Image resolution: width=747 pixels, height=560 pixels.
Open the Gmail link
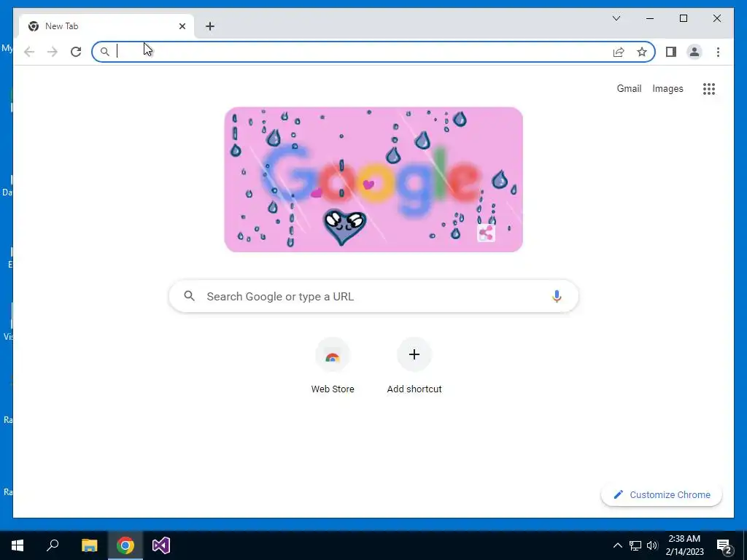click(629, 88)
